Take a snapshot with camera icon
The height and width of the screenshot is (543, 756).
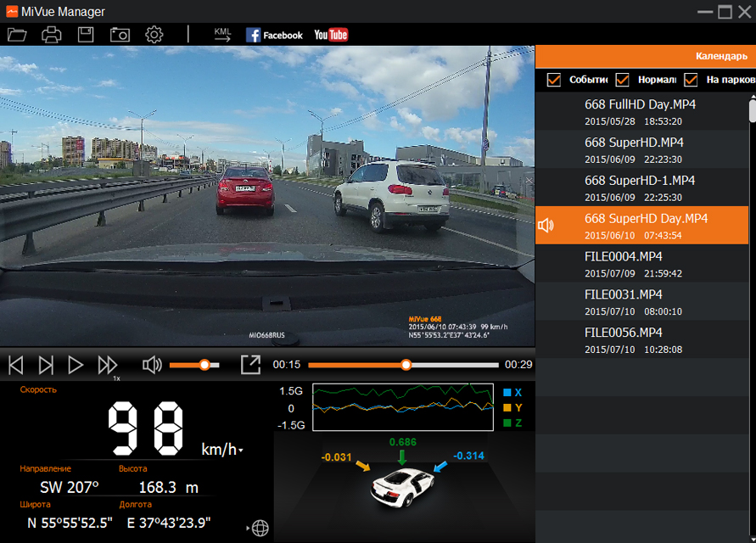click(120, 35)
